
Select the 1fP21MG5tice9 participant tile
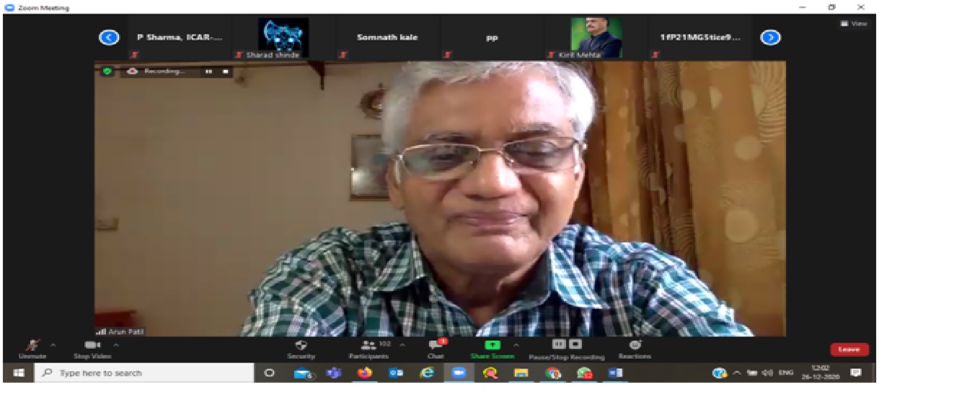[x=699, y=38]
